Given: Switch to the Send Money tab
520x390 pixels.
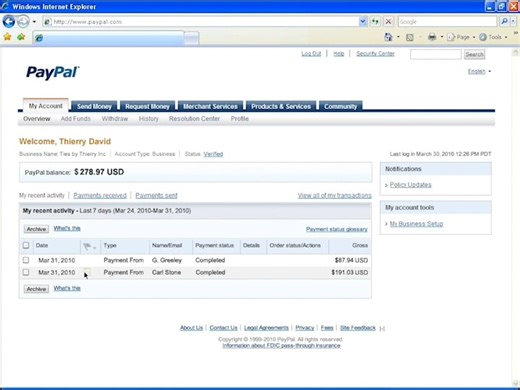Looking at the screenshot, I should pyautogui.click(x=94, y=106).
